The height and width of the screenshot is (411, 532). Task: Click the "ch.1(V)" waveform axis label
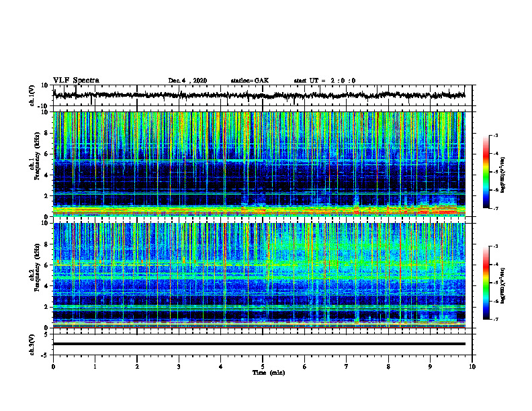coord(32,95)
